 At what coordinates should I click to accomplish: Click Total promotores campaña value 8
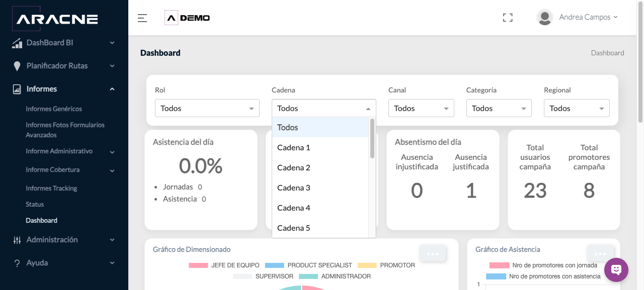[589, 191]
